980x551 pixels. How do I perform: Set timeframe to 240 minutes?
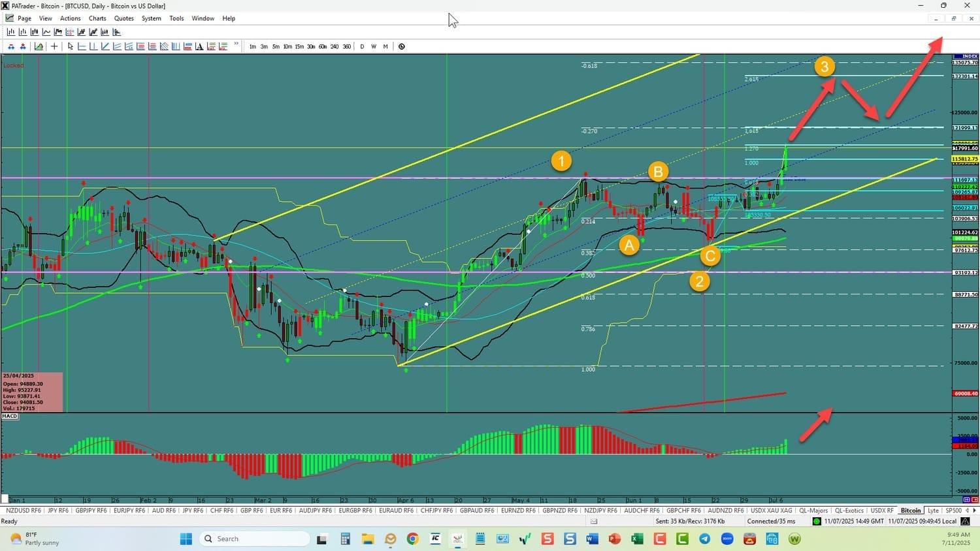point(335,46)
